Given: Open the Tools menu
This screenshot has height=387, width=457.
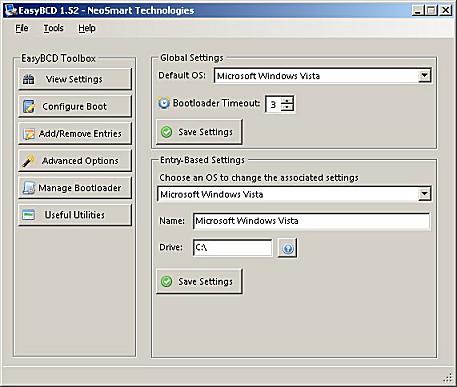Looking at the screenshot, I should [x=53, y=28].
